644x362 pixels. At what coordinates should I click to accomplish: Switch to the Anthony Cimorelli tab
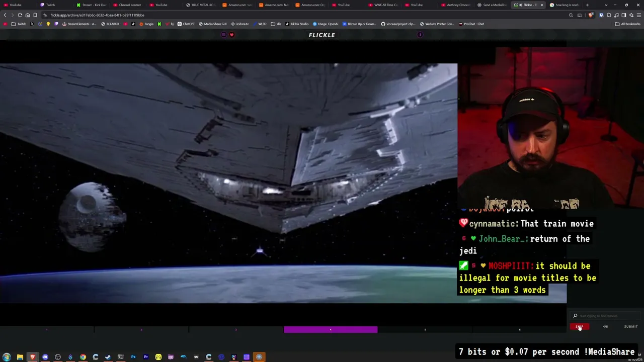(456, 5)
